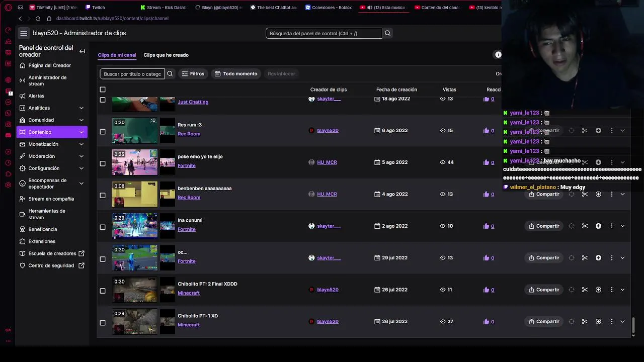Open creator link HU_MCR on poke emo clip

pyautogui.click(x=327, y=162)
